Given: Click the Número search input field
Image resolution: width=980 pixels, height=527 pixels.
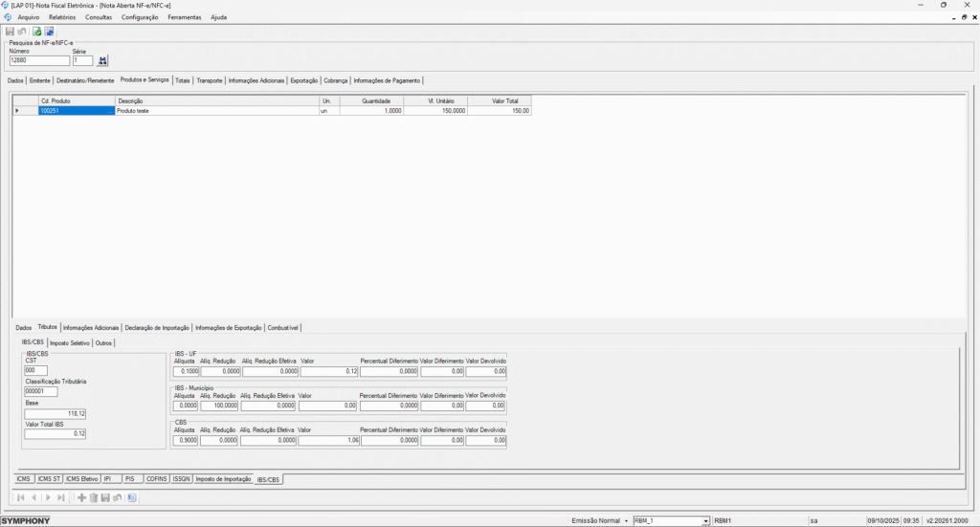Looking at the screenshot, I should click(38, 61).
